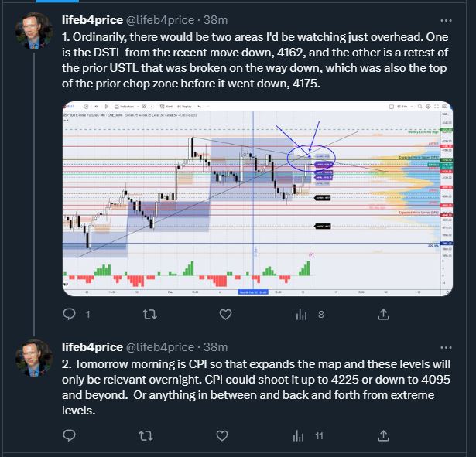Retweet the CPI tweet
This screenshot has width=476, height=457.
(x=146, y=436)
